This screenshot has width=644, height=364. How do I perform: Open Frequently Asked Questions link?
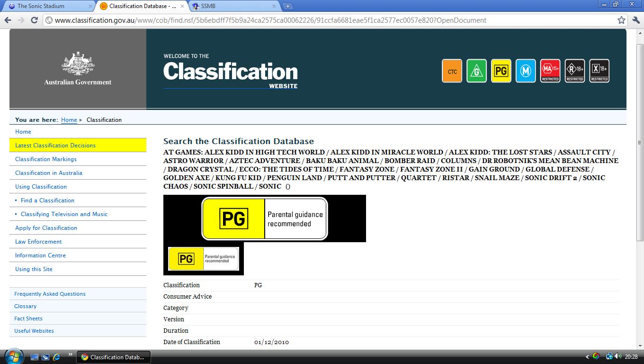click(50, 294)
